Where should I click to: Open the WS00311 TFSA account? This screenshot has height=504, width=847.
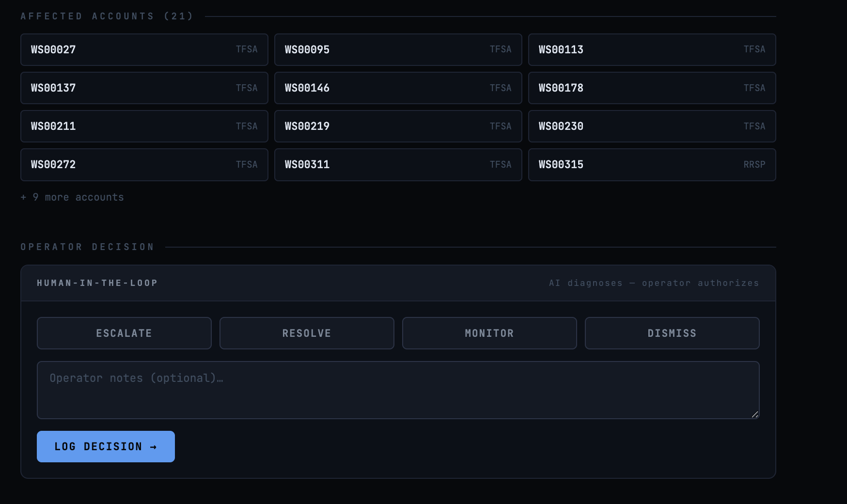(x=398, y=165)
